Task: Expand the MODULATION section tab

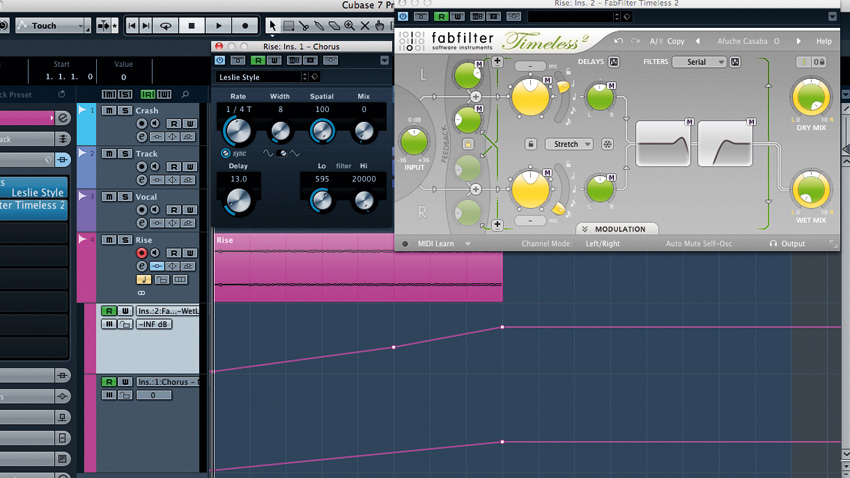Action: point(616,229)
